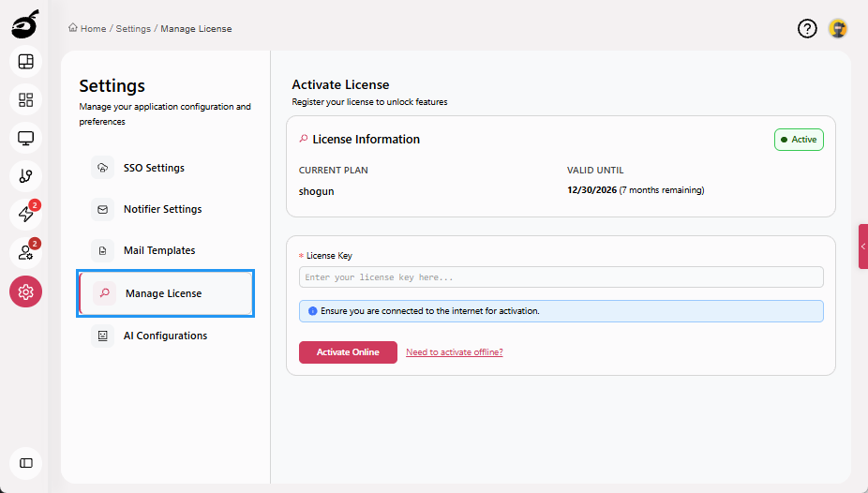This screenshot has height=493, width=868.
Task: Click the Settings heading
Action: [x=112, y=86]
